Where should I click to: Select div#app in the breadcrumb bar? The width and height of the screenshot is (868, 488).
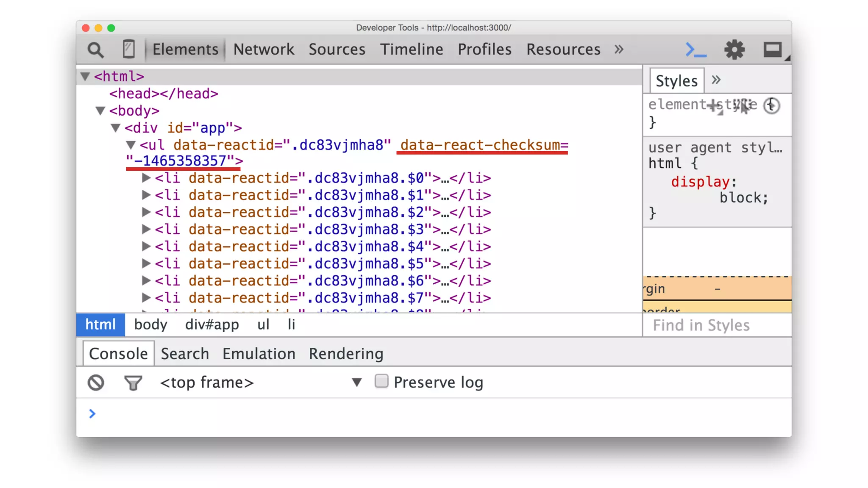212,324
